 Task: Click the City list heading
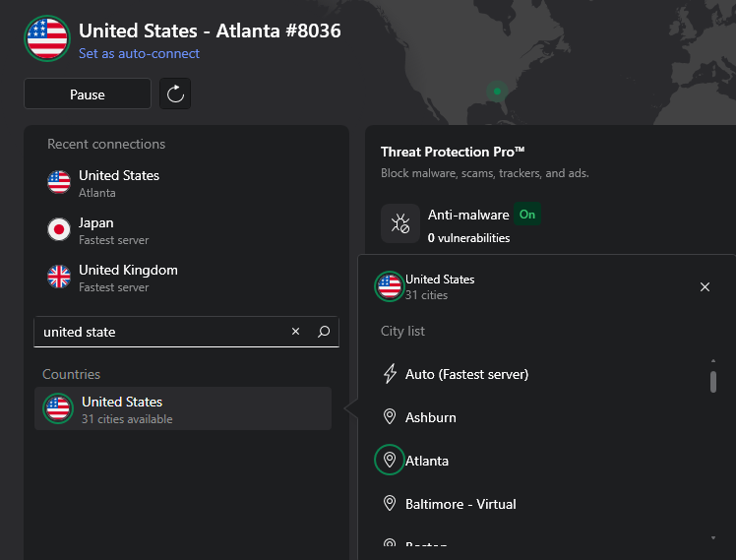pos(402,331)
